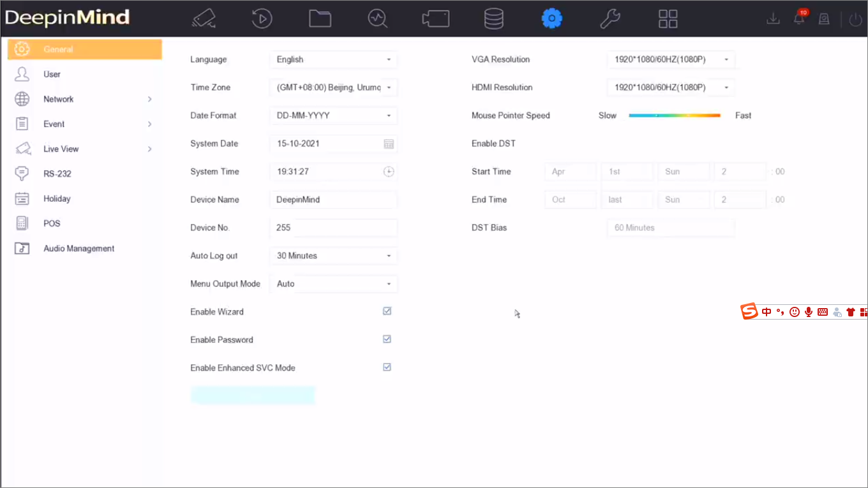Select Audio Management in the sidebar
This screenshot has height=488, width=868.
tap(79, 248)
